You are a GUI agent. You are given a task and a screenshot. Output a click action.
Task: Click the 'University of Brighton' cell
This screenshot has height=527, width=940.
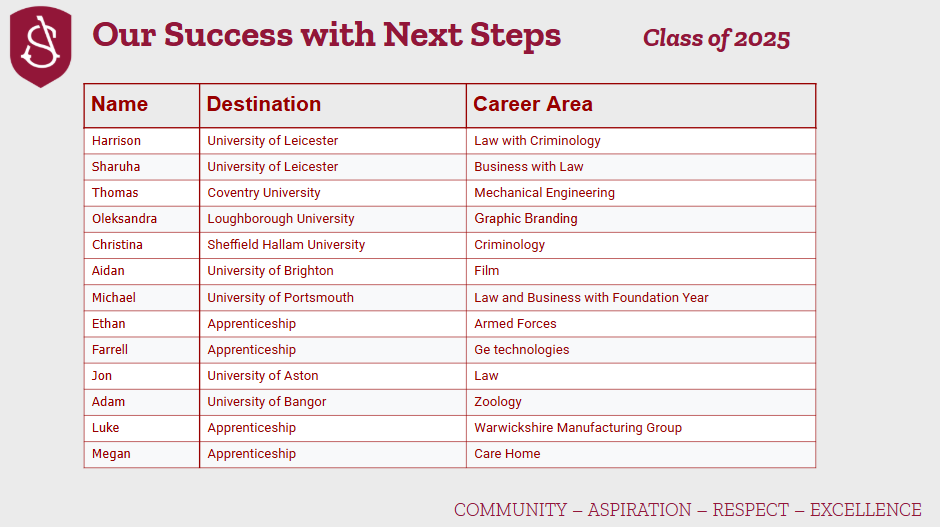click(271, 271)
